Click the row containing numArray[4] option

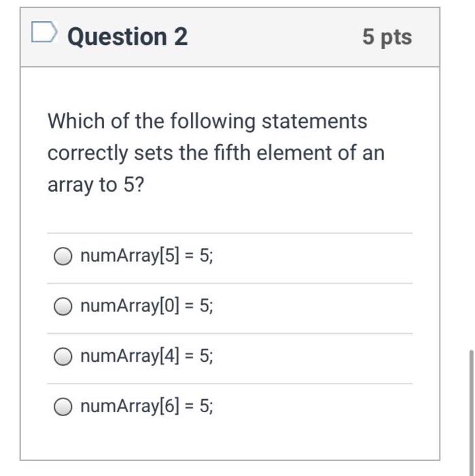coord(230,358)
